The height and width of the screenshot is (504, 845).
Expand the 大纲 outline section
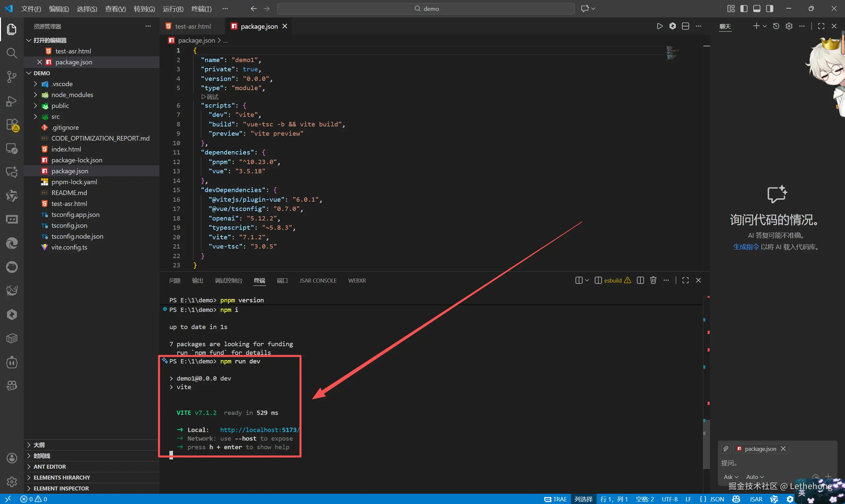point(39,445)
